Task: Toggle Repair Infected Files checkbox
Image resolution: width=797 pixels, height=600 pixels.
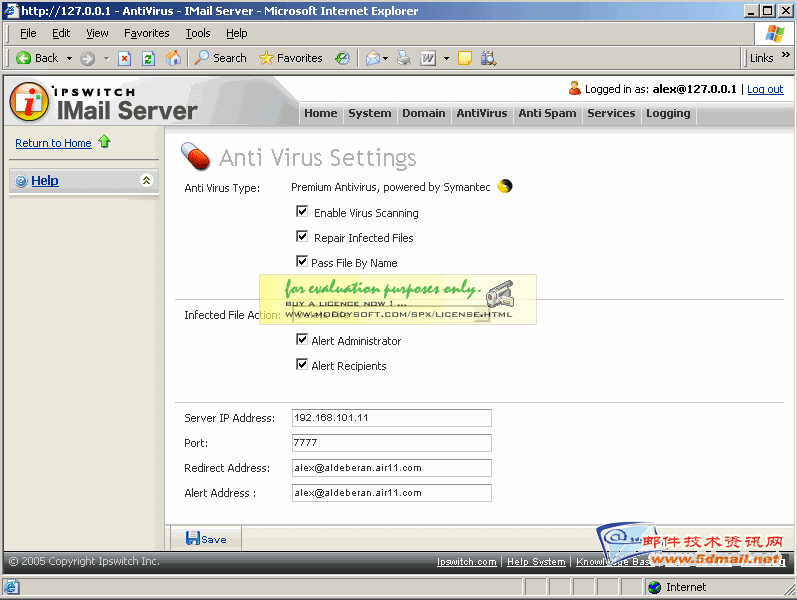Action: [x=302, y=237]
